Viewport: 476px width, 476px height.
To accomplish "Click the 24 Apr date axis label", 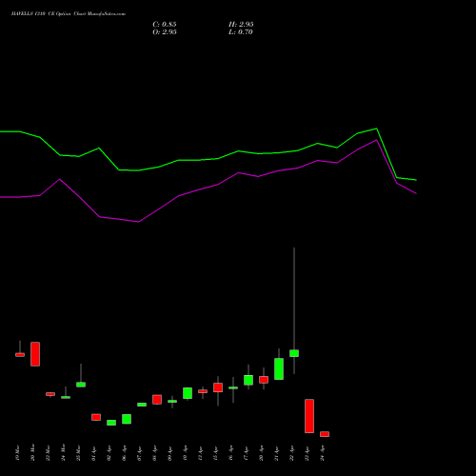I will 322,453.
